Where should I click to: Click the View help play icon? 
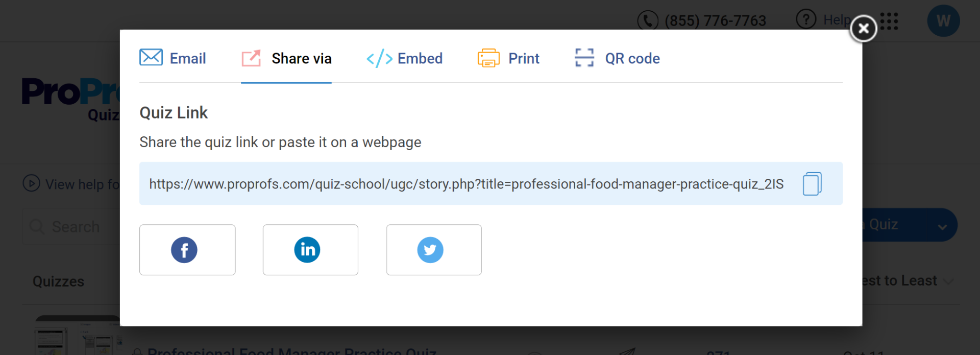tap(31, 183)
